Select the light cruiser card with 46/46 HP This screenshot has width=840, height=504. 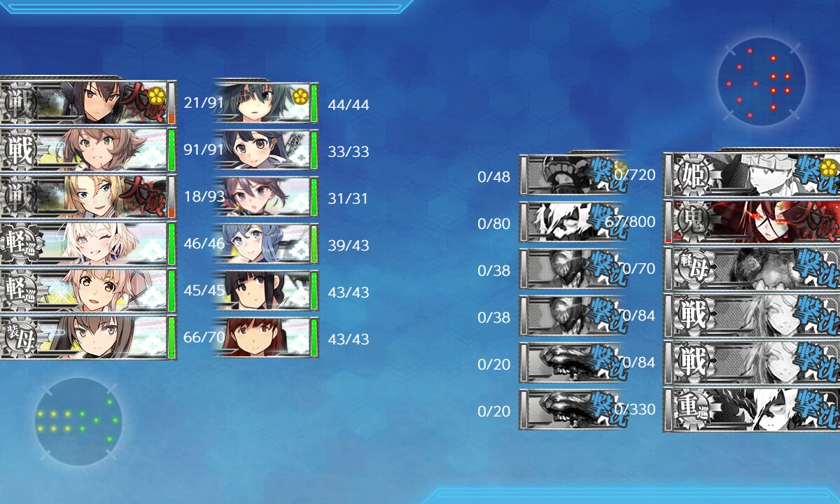coord(88,244)
